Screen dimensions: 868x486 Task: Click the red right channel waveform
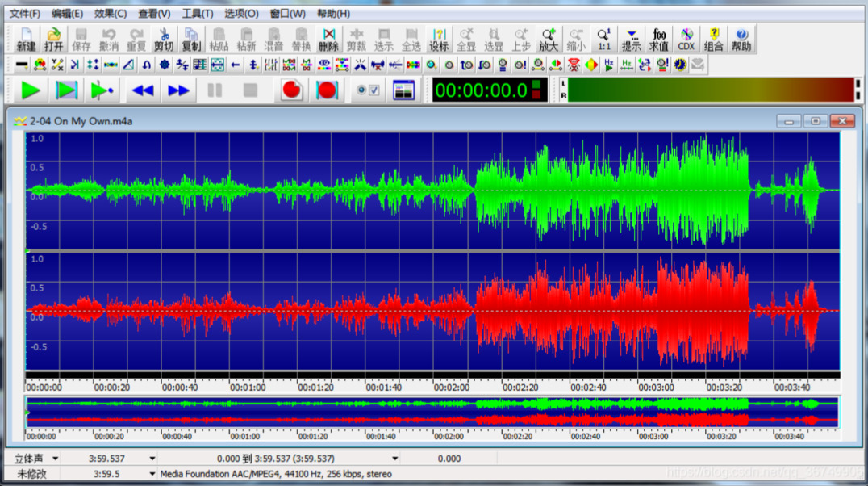click(x=432, y=311)
